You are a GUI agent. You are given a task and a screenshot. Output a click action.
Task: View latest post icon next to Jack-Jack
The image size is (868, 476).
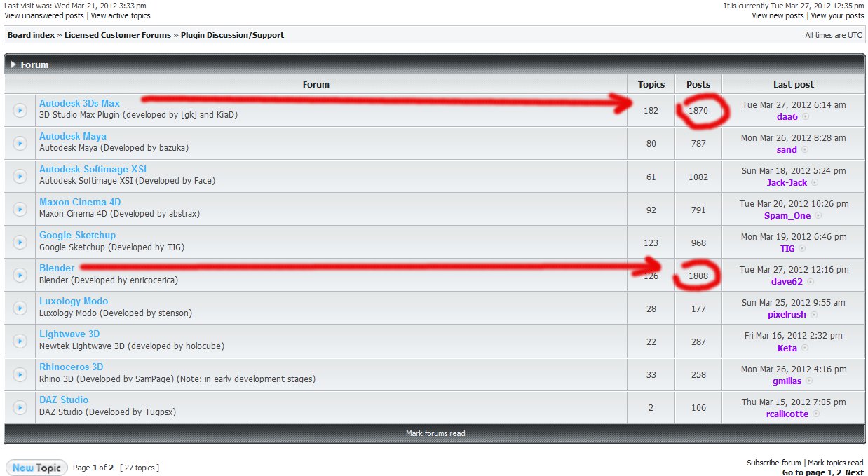tap(815, 183)
